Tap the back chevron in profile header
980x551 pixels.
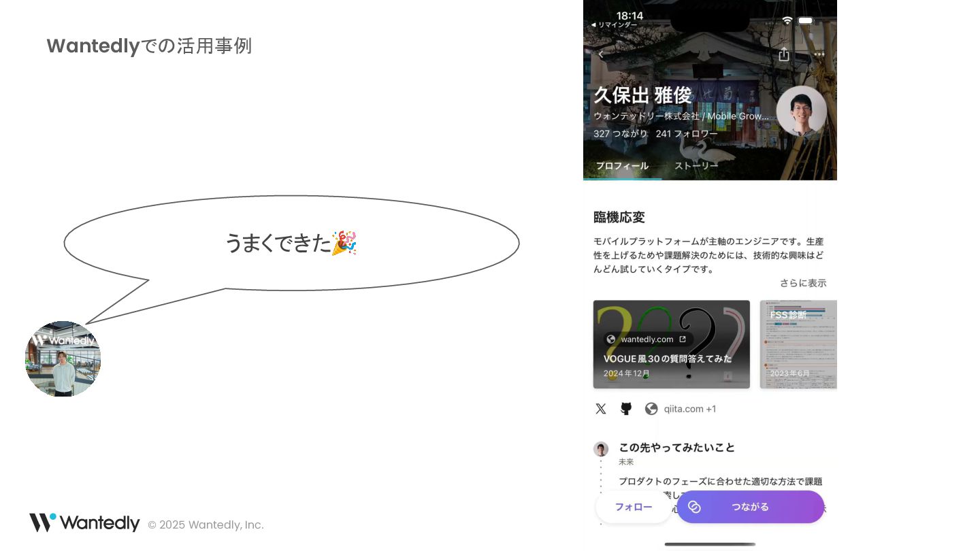click(600, 54)
